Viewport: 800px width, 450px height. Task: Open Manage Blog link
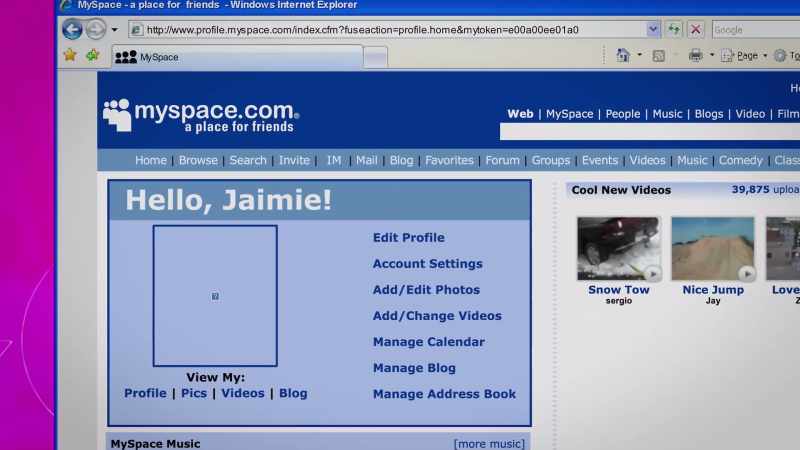click(x=414, y=368)
